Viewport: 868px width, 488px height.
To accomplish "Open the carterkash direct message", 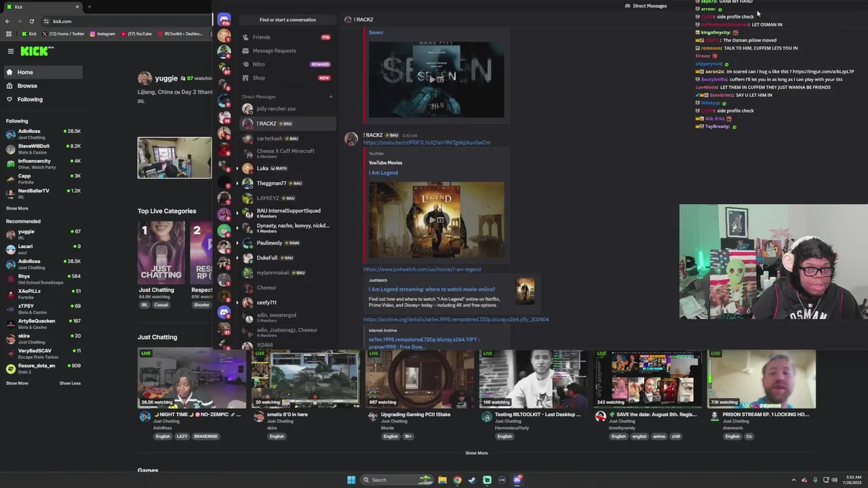I will (x=288, y=138).
